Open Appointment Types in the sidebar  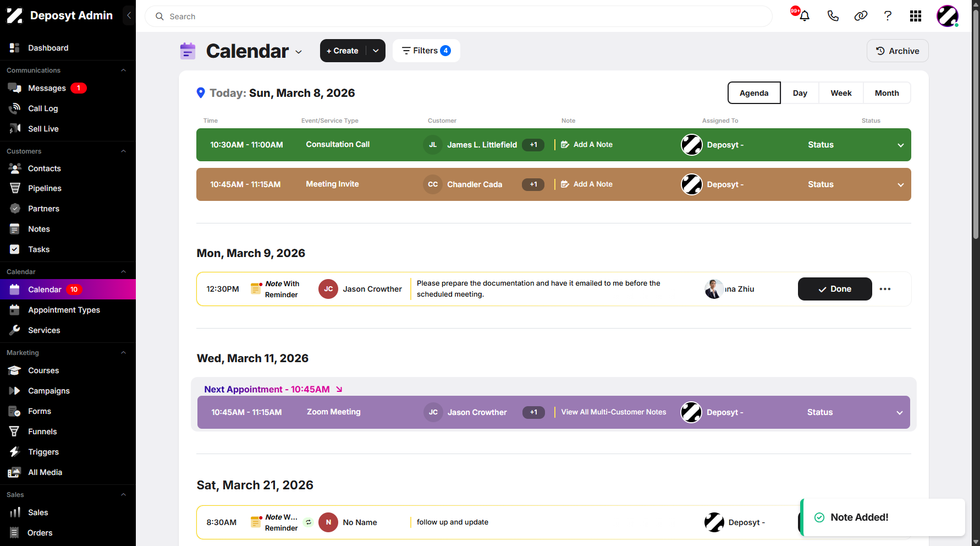tap(68, 310)
